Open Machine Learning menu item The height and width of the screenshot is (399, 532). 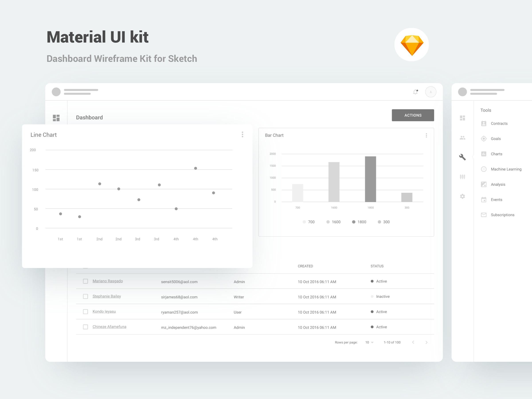(x=506, y=169)
